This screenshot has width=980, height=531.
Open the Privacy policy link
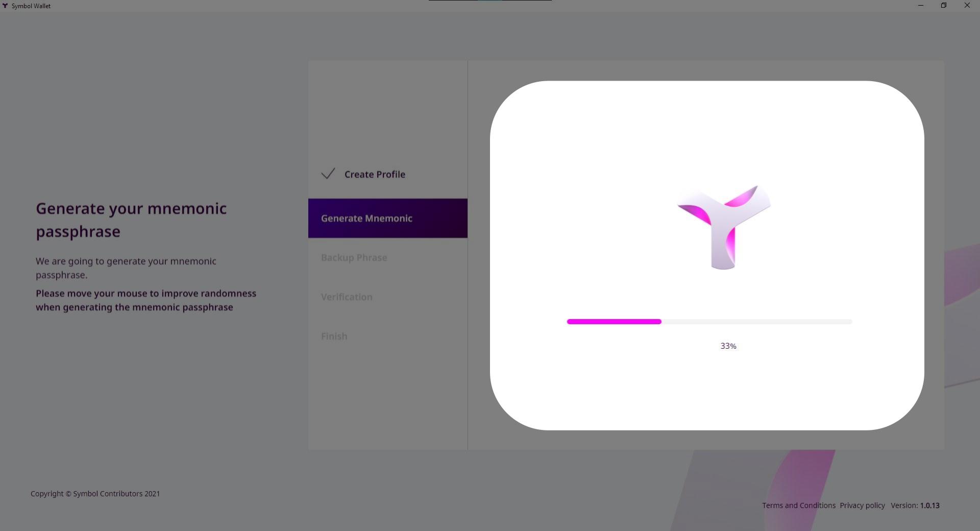tap(862, 505)
